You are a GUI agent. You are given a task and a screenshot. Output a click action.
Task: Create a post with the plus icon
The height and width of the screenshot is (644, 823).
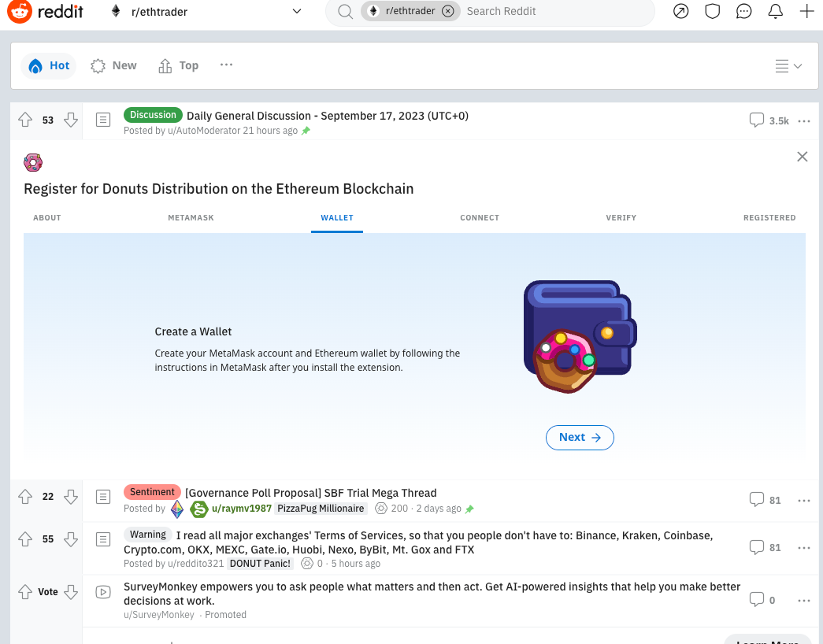[x=806, y=11]
